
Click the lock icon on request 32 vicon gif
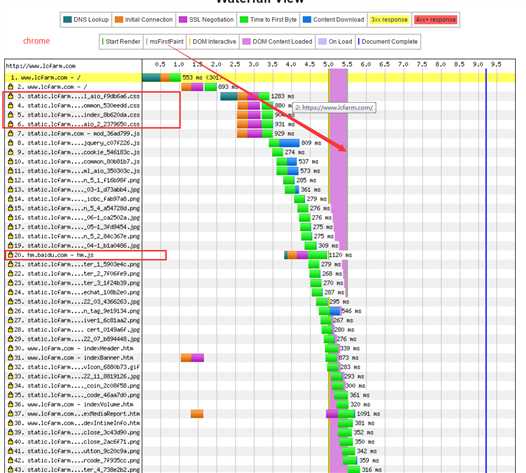coord(11,367)
